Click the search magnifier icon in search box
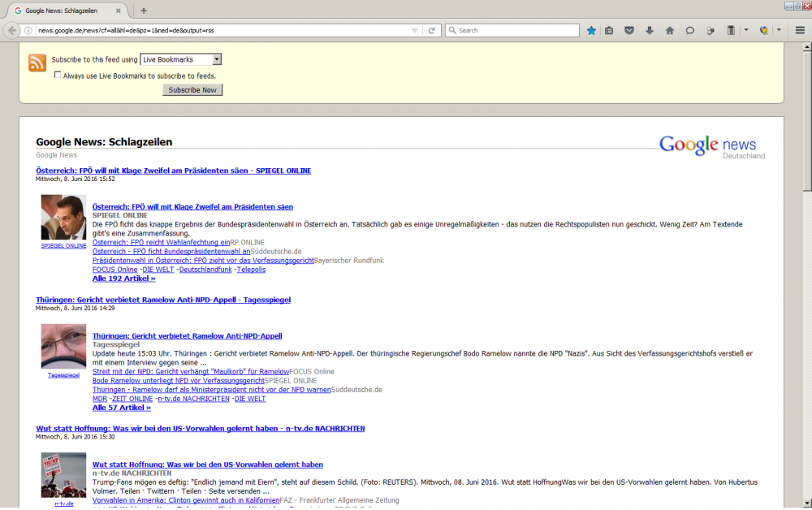812x510 pixels. pos(452,31)
